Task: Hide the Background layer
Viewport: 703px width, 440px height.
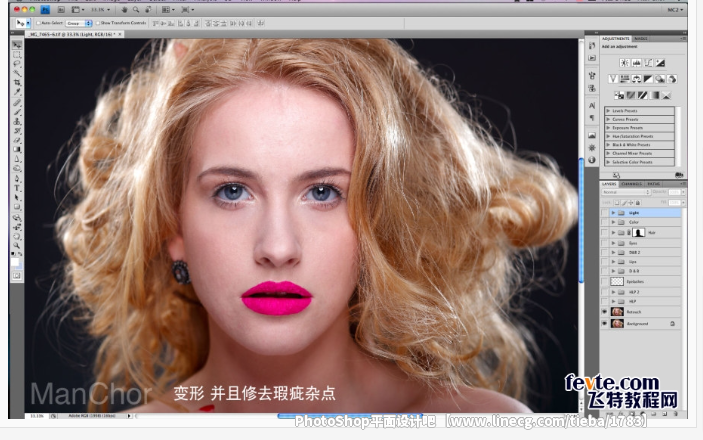Action: pyautogui.click(x=604, y=323)
